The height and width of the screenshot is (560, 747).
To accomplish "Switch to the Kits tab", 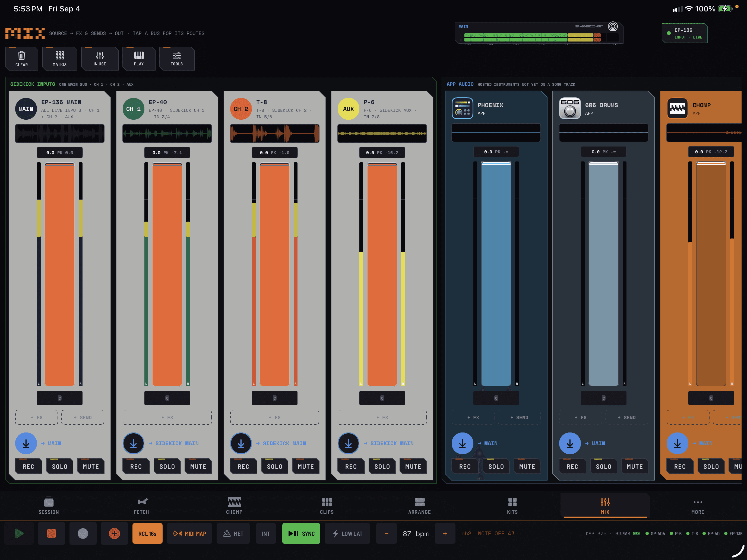I will 512,505.
